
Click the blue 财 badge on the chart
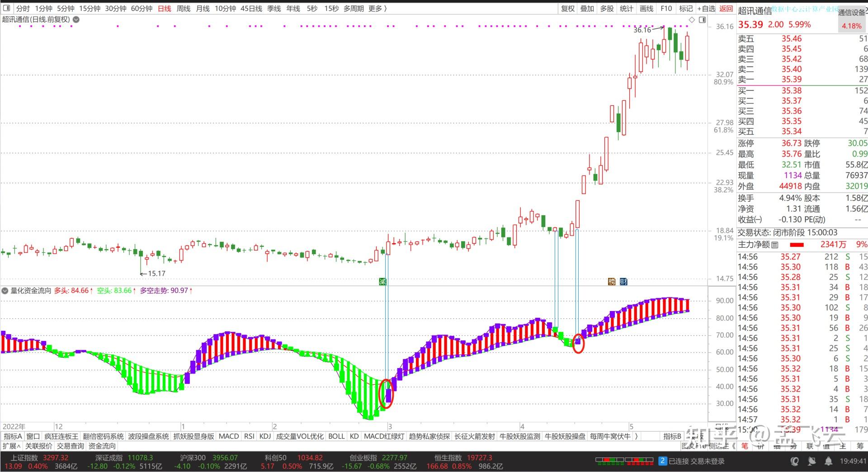tap(623, 282)
